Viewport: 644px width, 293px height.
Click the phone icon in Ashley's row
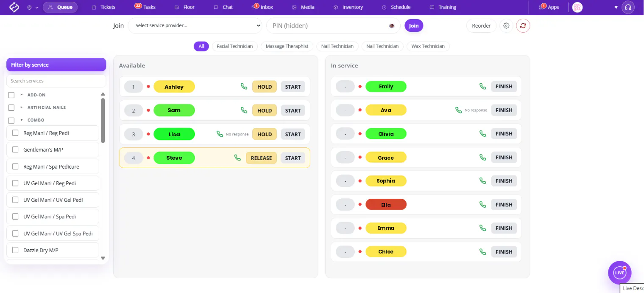(244, 87)
